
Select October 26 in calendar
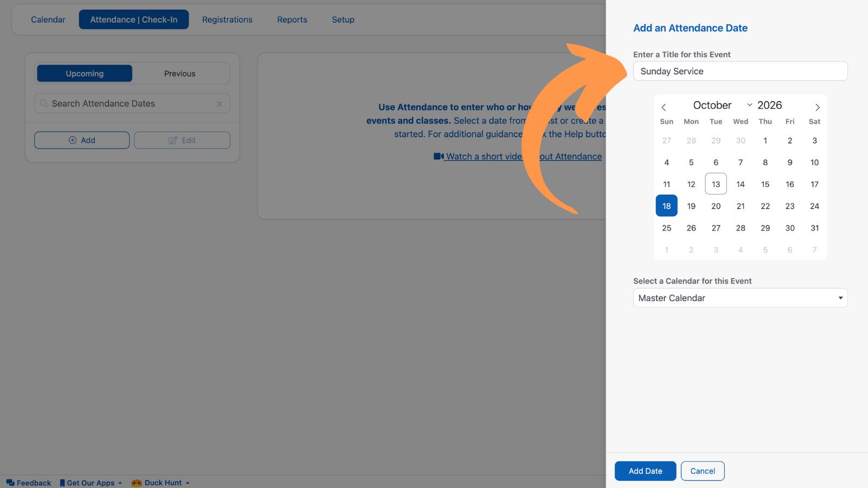[691, 228]
